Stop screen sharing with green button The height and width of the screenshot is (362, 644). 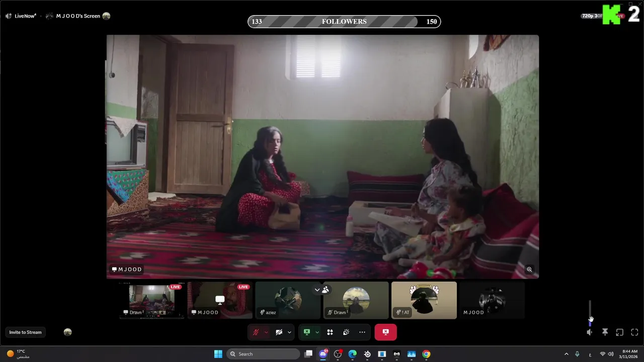coord(306,332)
